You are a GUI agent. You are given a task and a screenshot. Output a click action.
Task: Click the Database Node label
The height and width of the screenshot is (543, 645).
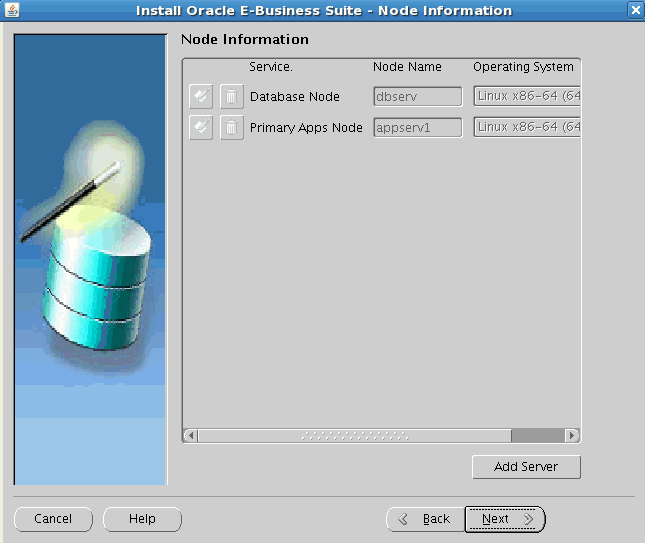click(295, 97)
